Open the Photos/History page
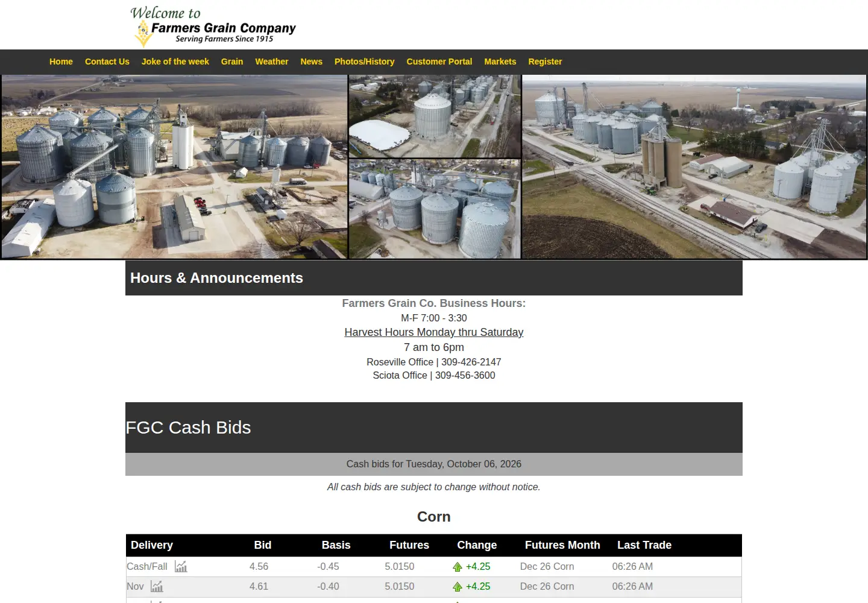The height and width of the screenshot is (603, 868). (365, 62)
